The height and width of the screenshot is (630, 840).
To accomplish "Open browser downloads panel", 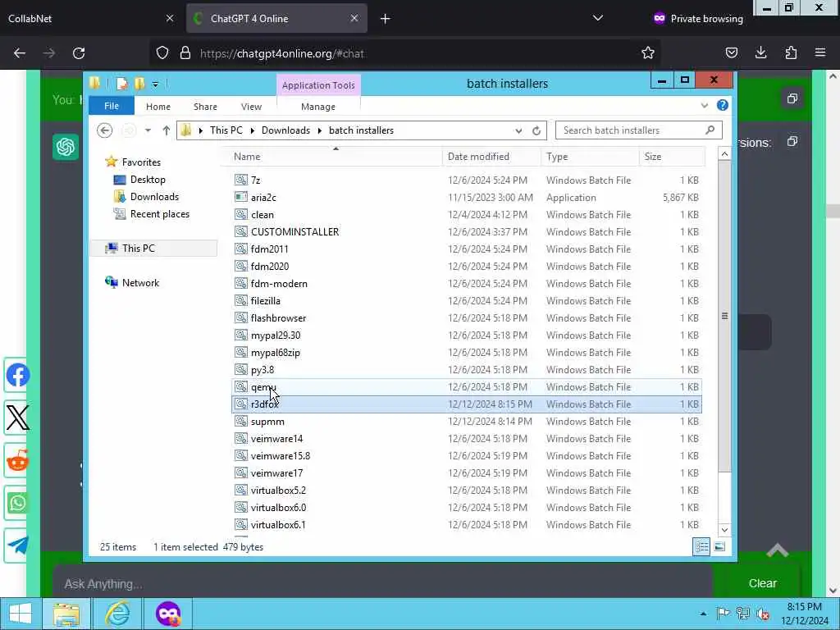I will point(760,52).
